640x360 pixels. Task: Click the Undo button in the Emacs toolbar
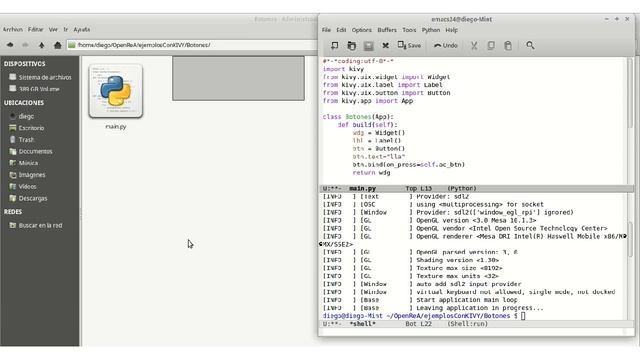click(446, 45)
